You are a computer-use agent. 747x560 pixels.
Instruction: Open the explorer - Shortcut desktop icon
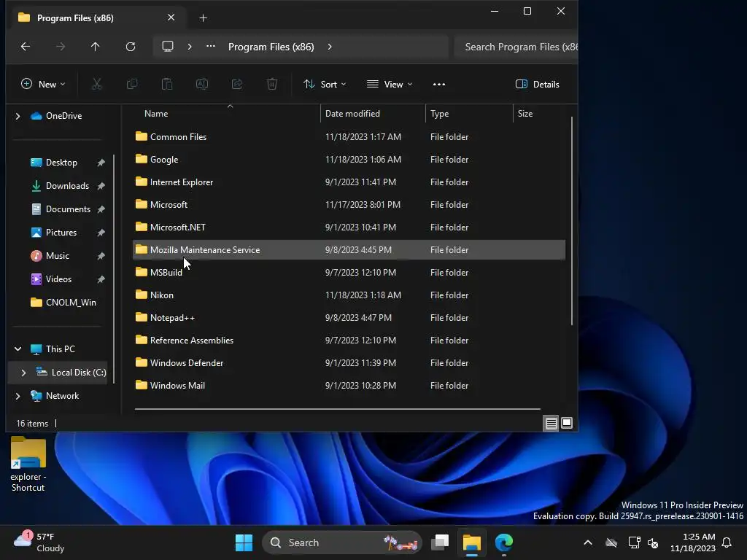tap(28, 464)
